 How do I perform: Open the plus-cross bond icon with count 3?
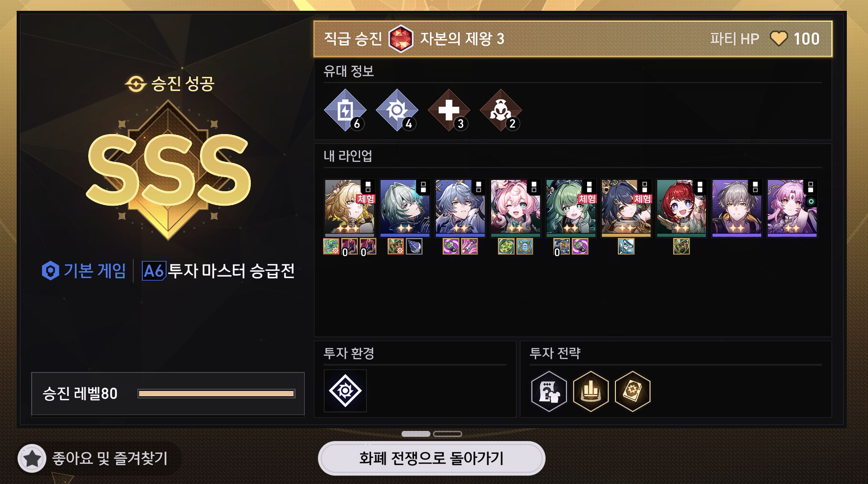pyautogui.click(x=449, y=110)
